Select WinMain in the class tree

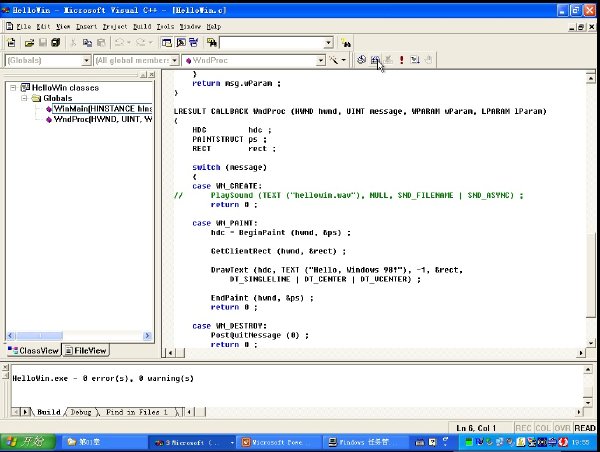point(103,109)
